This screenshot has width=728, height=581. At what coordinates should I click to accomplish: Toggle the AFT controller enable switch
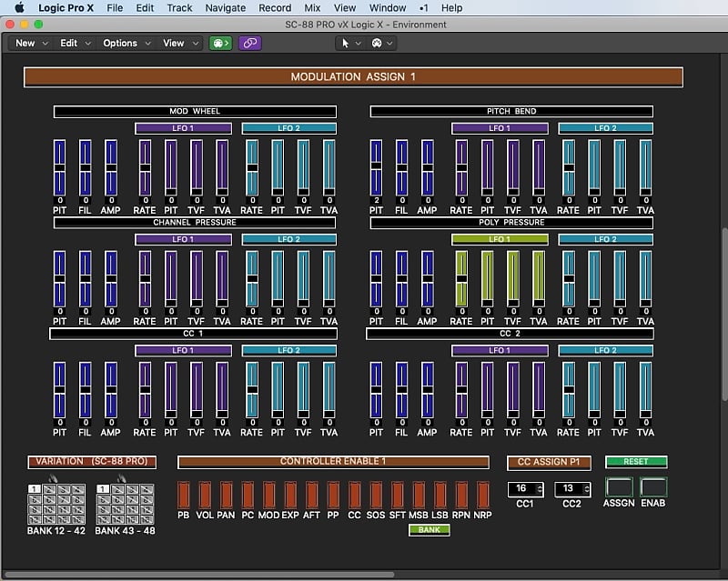[311, 496]
